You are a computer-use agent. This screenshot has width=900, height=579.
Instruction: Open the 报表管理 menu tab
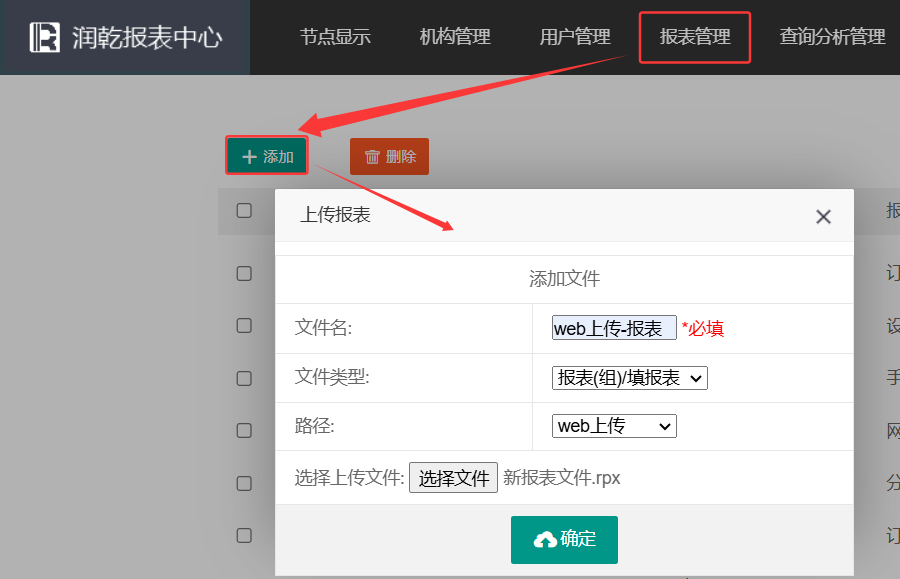[x=695, y=37]
